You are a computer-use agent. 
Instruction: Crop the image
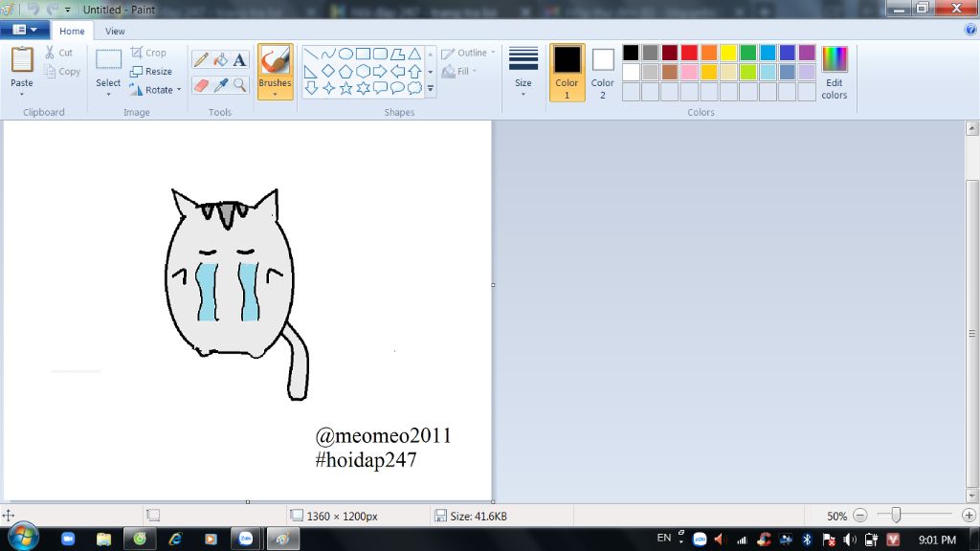pyautogui.click(x=148, y=54)
